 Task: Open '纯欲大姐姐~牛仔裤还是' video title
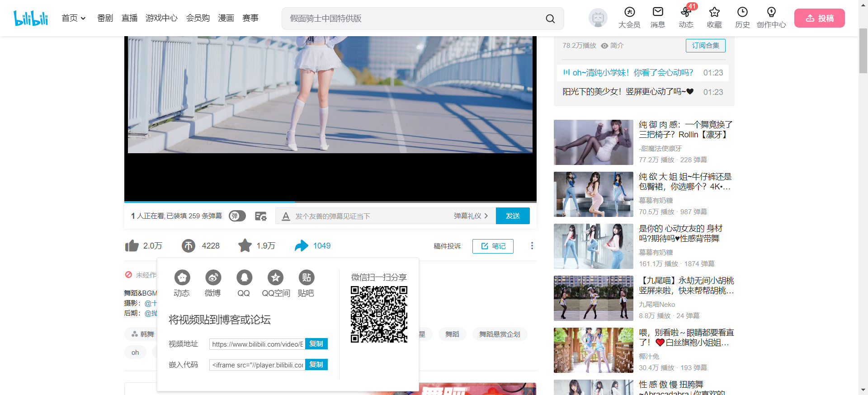pos(685,182)
